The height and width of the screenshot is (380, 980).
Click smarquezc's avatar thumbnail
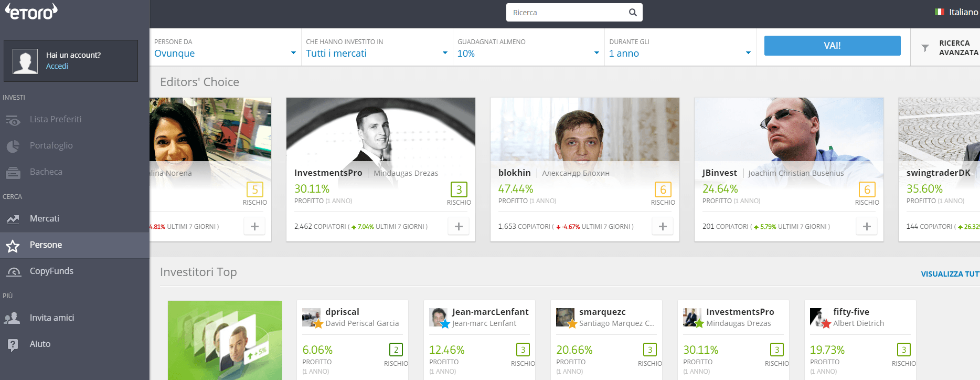pyautogui.click(x=566, y=318)
